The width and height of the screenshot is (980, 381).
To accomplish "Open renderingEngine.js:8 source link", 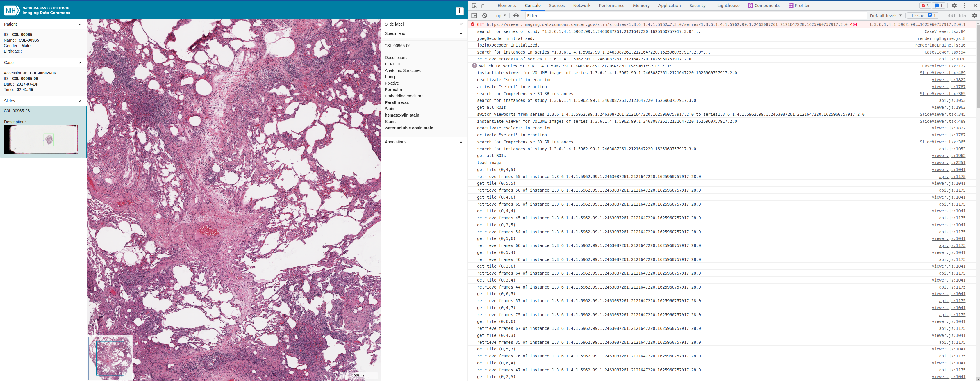I will coord(941,38).
